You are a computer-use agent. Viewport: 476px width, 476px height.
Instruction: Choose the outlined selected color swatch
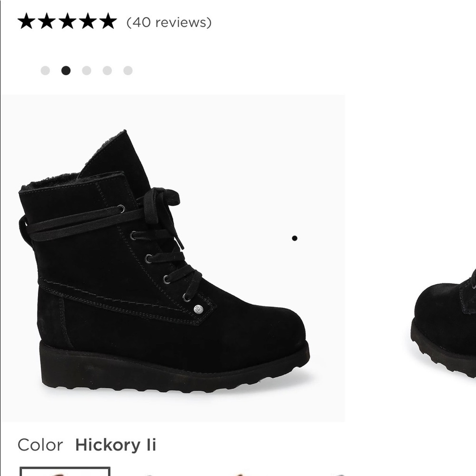tap(65, 472)
